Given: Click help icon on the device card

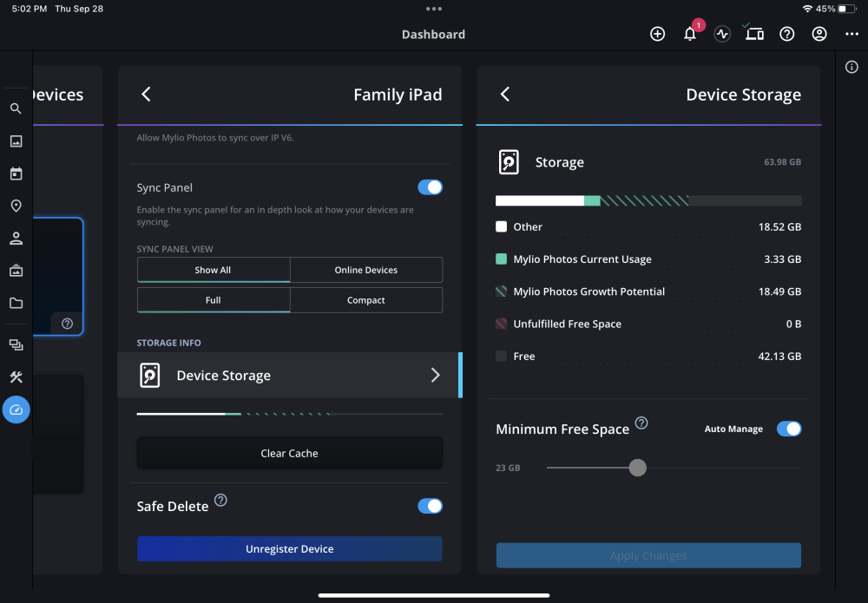Looking at the screenshot, I should (67, 324).
